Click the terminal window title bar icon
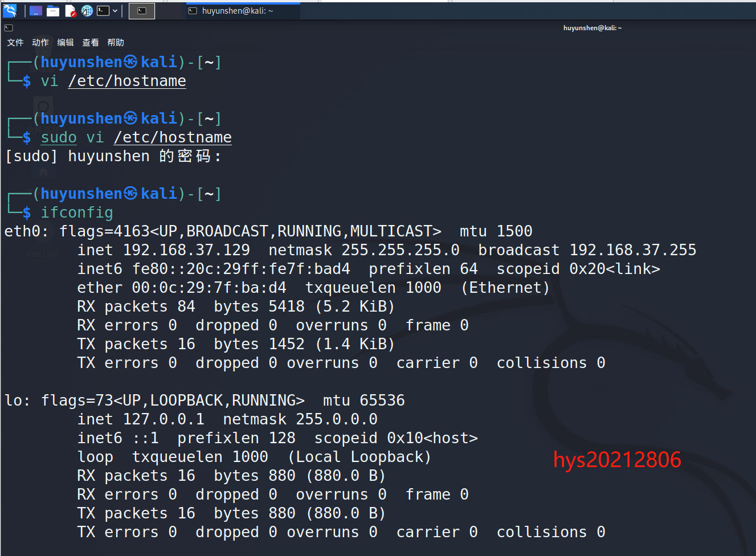The width and height of the screenshot is (756, 556). point(8,28)
